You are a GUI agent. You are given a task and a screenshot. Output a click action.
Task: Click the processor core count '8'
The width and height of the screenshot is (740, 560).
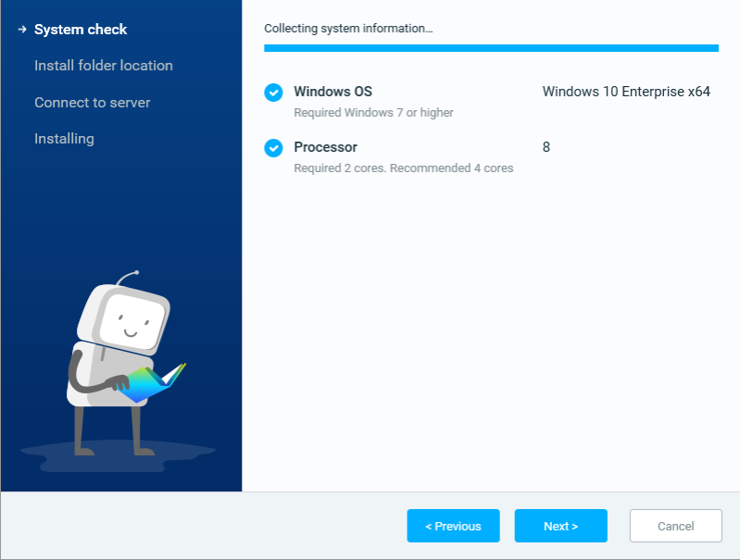pyautogui.click(x=546, y=147)
